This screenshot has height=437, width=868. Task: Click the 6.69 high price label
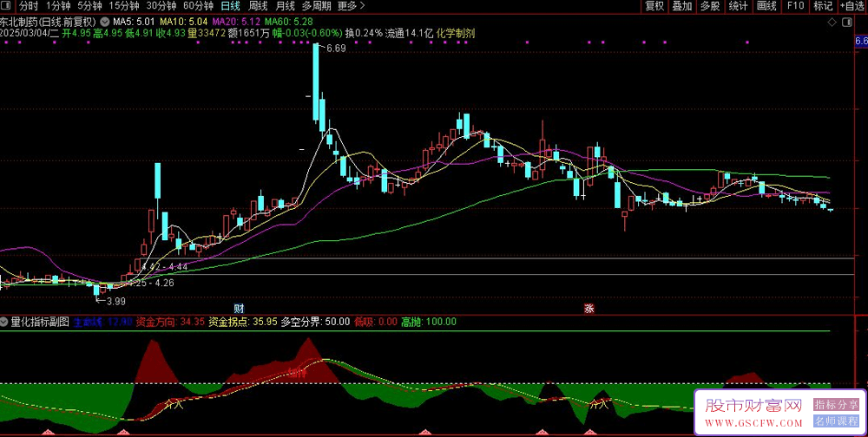336,49
